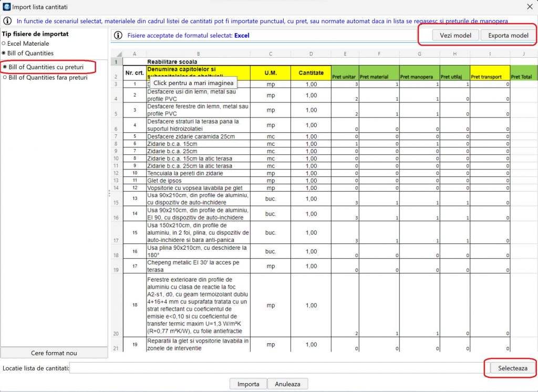
Task: Click the Pret transport header cell
Action: point(490,72)
